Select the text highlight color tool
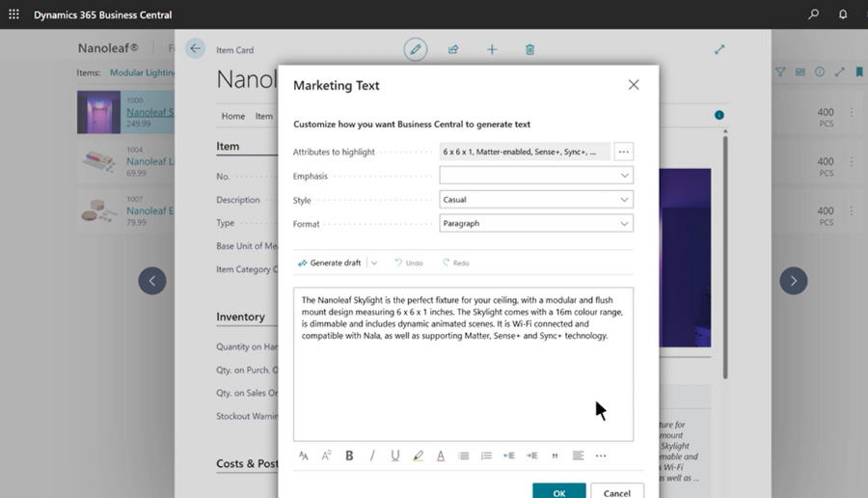The height and width of the screenshot is (498, 868). (418, 456)
